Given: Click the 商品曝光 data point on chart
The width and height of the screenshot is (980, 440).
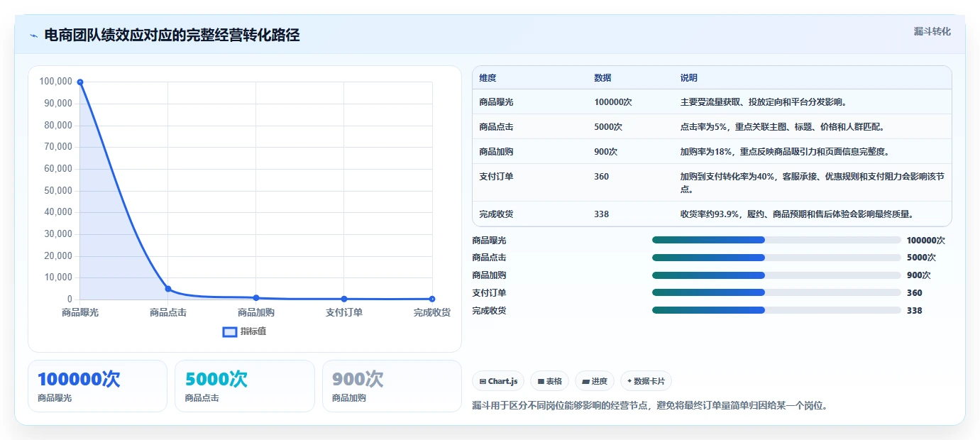Looking at the screenshot, I should coord(80,82).
